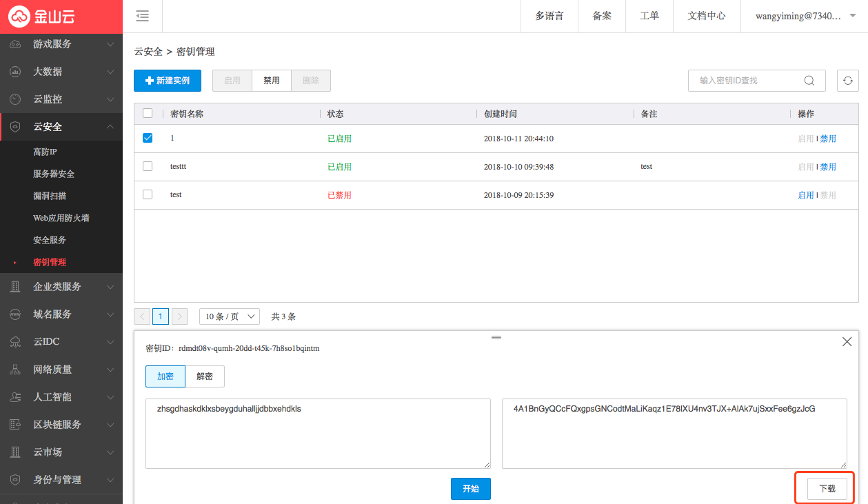Screen dimensions: 868x504
Task: Click the 输入密钥ID查找 search field
Action: [x=748, y=81]
